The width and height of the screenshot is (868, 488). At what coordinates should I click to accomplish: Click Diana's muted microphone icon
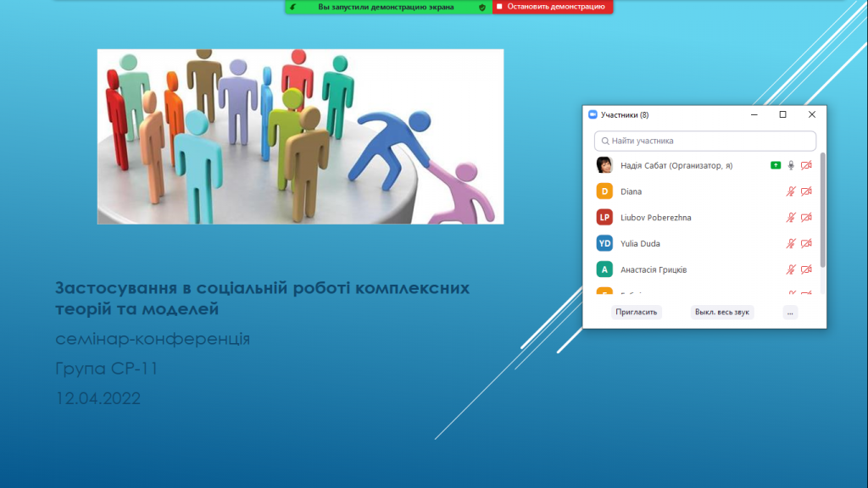(x=791, y=191)
